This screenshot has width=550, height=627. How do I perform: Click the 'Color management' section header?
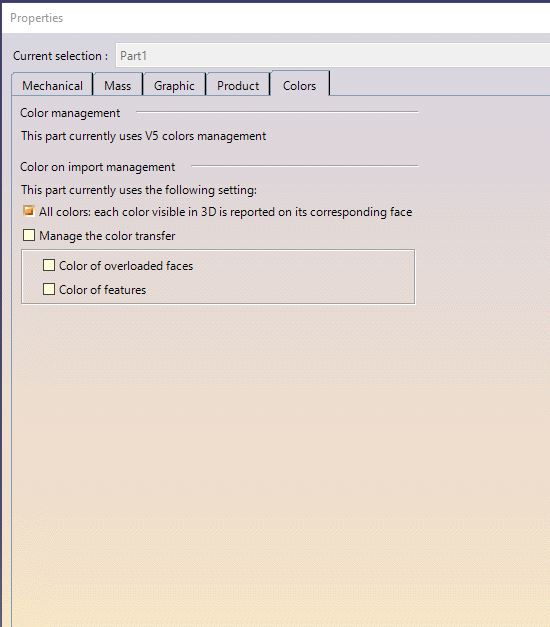[x=70, y=113]
